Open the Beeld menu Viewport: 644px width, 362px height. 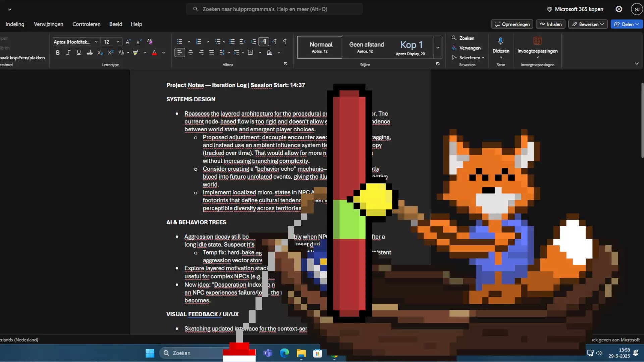(115, 24)
